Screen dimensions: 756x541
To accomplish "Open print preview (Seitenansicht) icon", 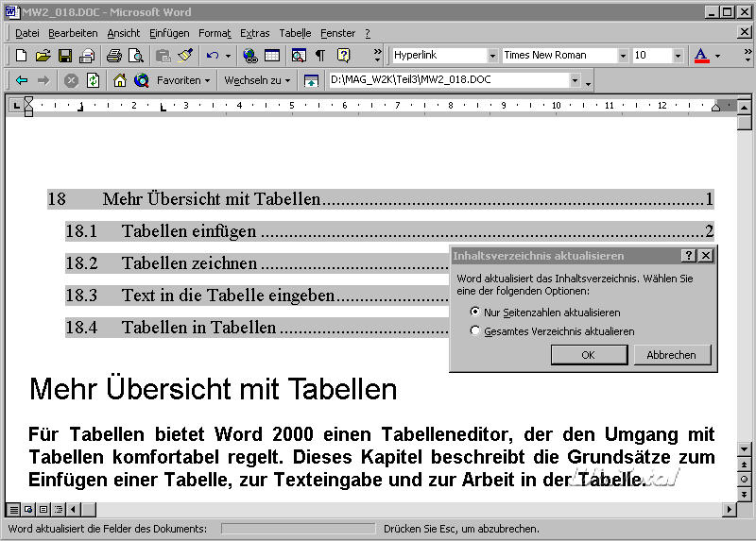I will coord(136,56).
